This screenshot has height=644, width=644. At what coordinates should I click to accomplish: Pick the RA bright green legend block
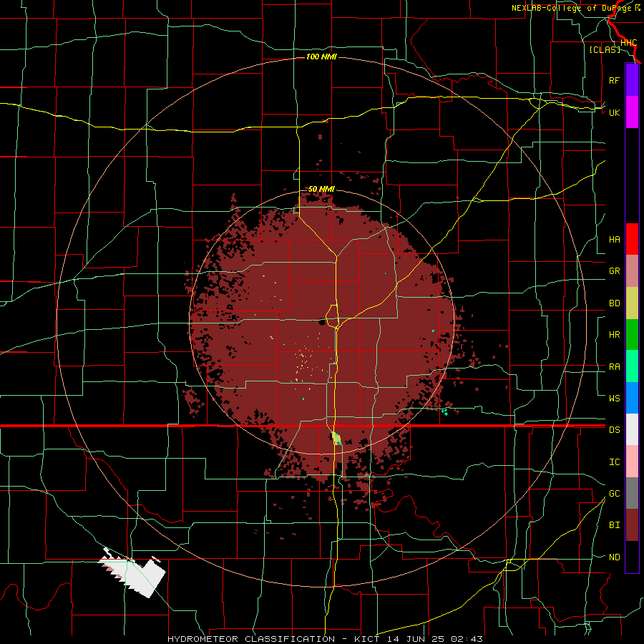[632, 366]
